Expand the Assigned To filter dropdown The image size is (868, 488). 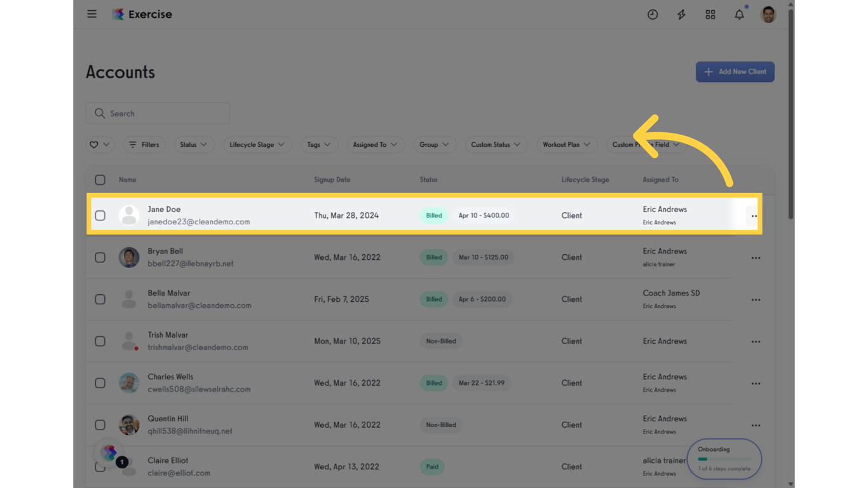pyautogui.click(x=376, y=144)
